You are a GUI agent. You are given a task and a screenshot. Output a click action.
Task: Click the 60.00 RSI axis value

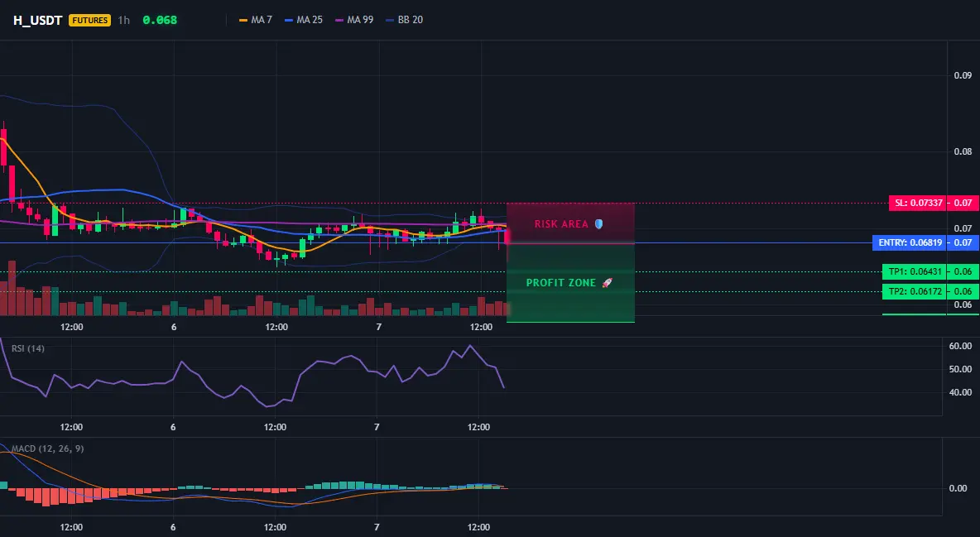pos(960,346)
